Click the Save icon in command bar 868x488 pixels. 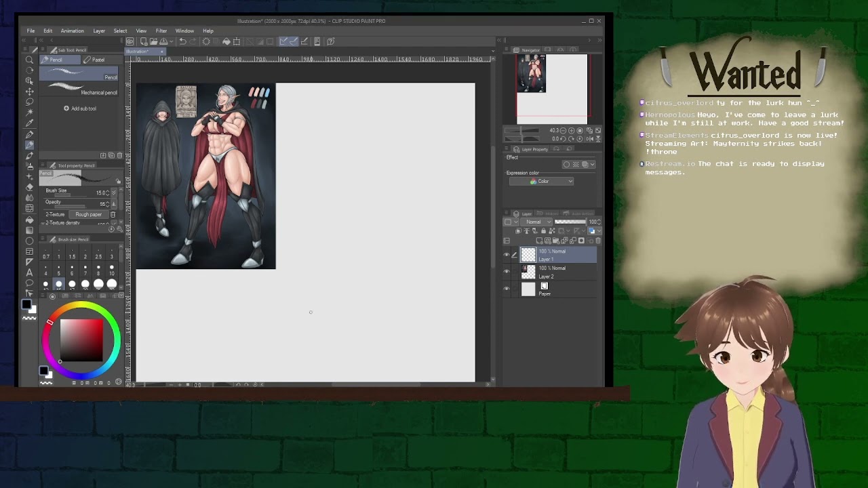(163, 41)
